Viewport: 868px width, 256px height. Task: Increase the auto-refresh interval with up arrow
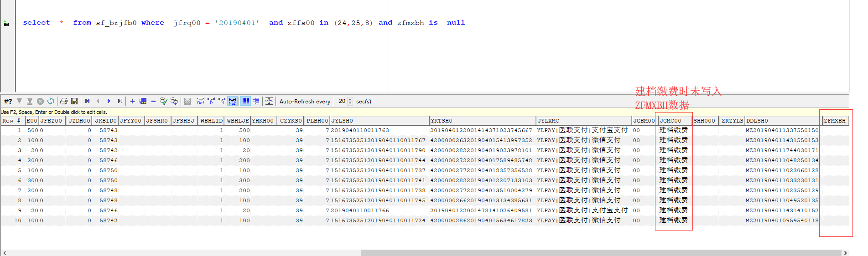coord(350,99)
